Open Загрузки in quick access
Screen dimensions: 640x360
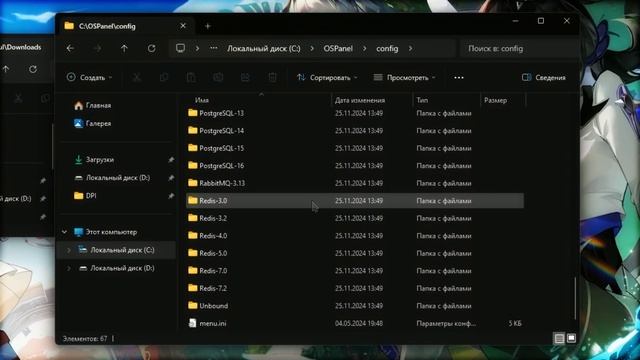pos(95,160)
